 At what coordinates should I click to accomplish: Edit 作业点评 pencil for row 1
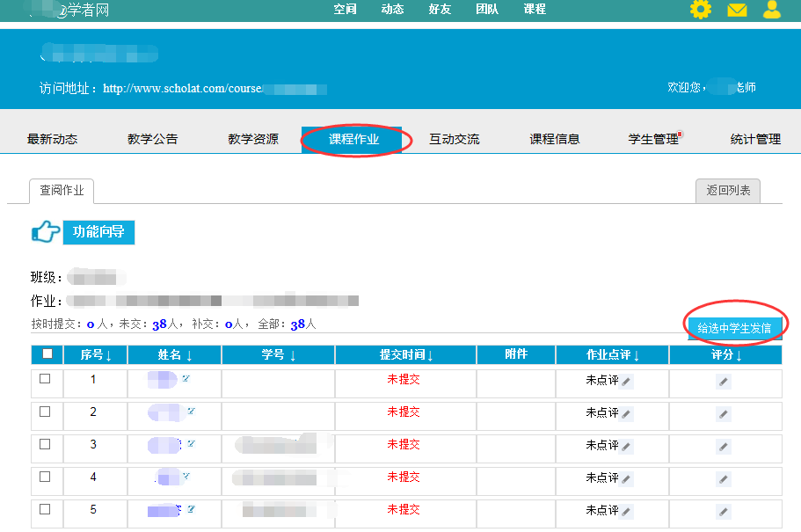(x=626, y=382)
